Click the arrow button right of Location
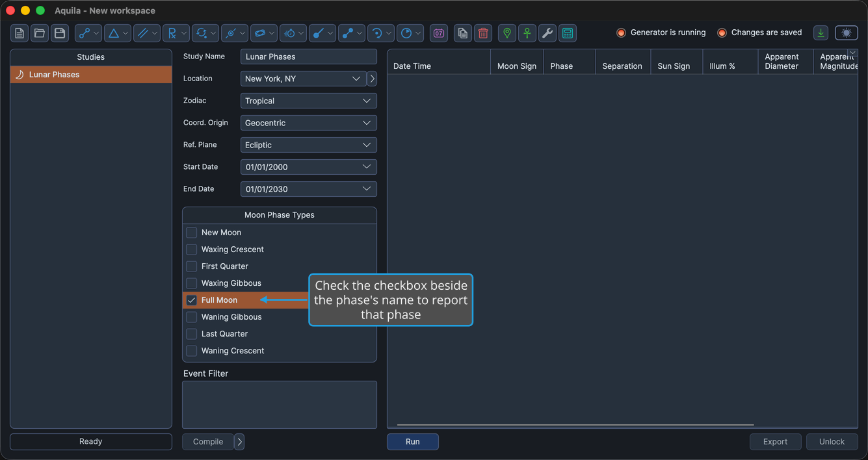Viewport: 868px width, 460px height. point(372,79)
